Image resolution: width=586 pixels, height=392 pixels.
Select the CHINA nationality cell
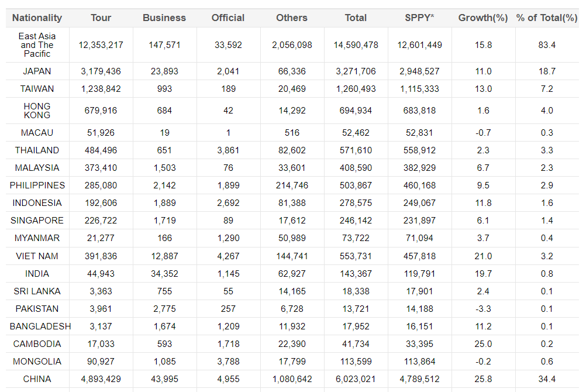pos(37,379)
